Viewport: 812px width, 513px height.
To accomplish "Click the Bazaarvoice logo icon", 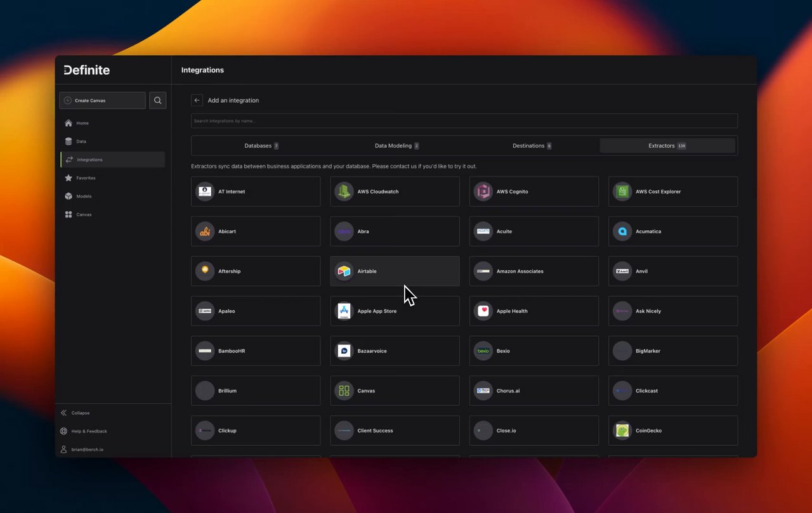I will [x=344, y=351].
